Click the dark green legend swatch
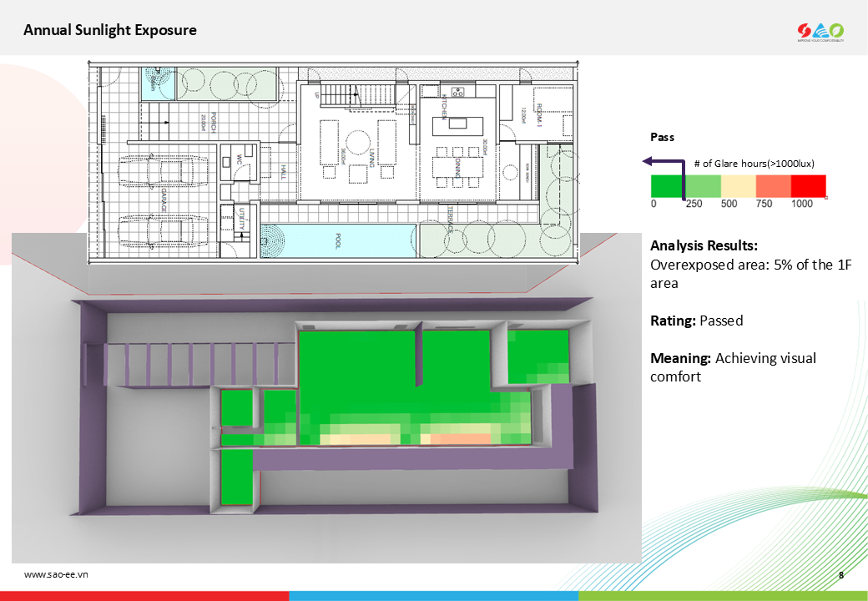 (x=669, y=186)
